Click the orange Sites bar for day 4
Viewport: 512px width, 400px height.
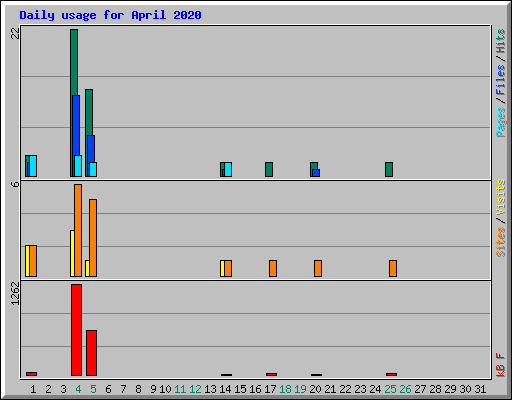[78, 230]
